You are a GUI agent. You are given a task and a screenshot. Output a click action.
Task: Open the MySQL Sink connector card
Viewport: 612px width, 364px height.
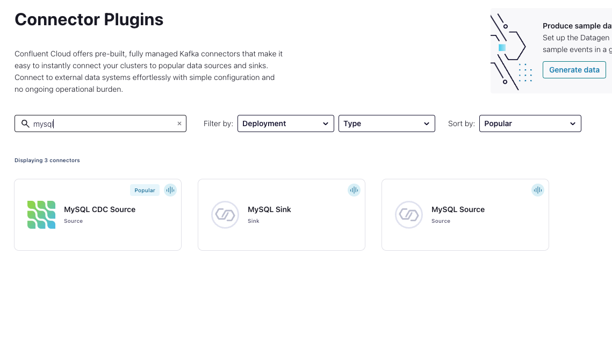click(282, 215)
